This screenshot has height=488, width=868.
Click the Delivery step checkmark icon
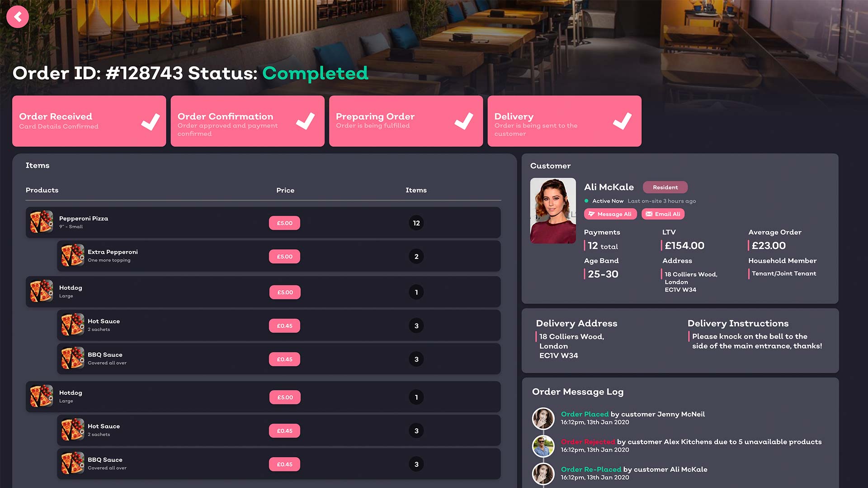pos(622,121)
